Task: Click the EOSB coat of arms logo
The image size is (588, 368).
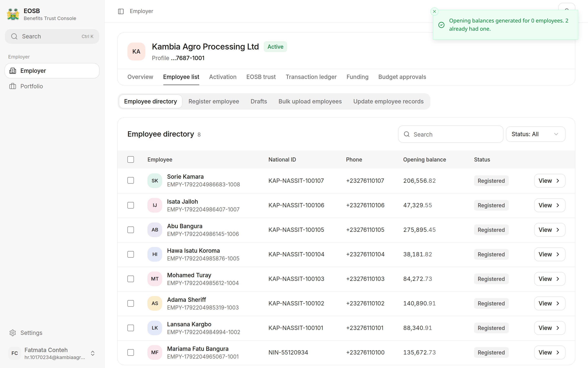Action: click(x=13, y=14)
